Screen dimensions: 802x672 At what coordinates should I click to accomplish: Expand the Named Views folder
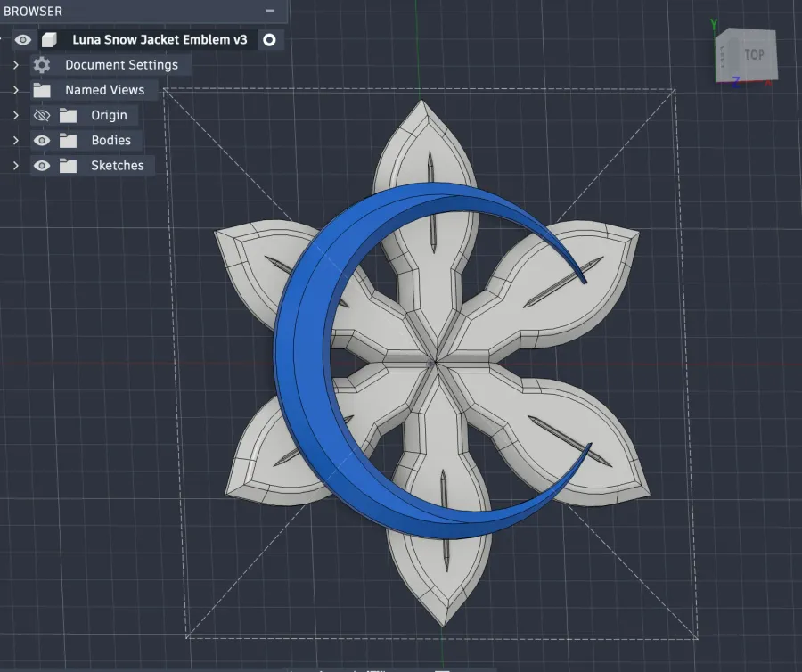[16, 90]
